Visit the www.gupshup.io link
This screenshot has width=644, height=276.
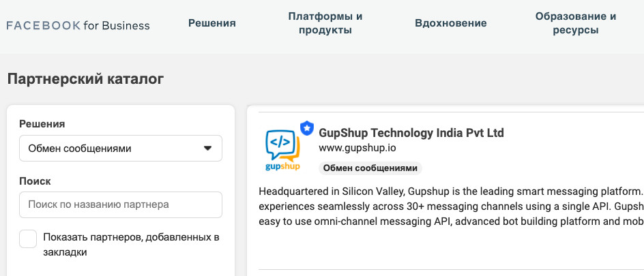tap(357, 148)
